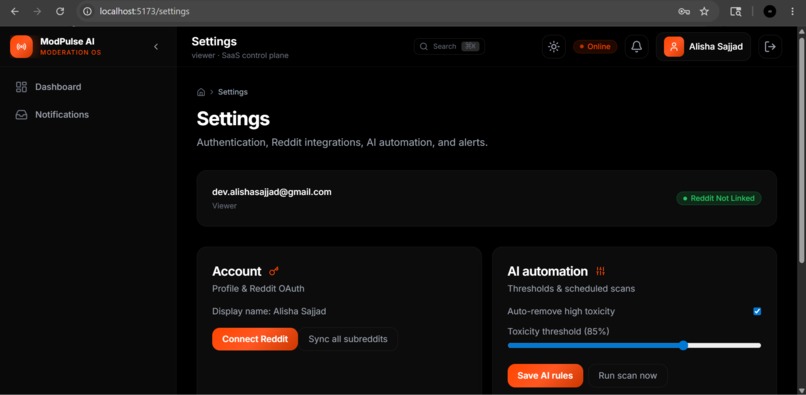
Task: Click browser back arrow
Action: 15,11
